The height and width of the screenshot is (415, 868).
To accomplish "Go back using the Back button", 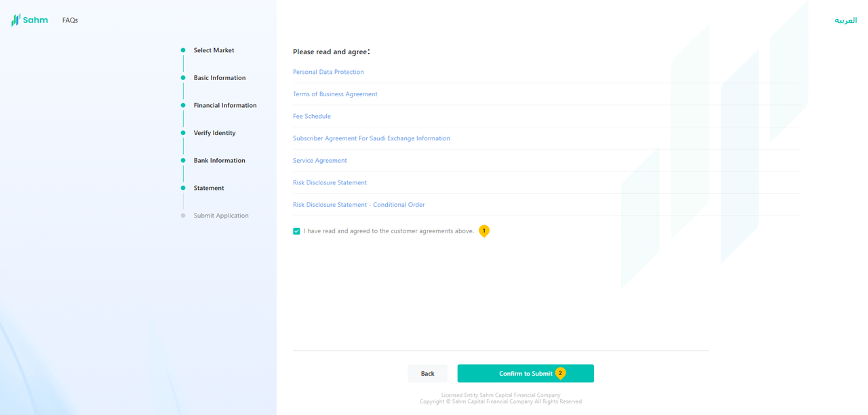I will pyautogui.click(x=427, y=374).
